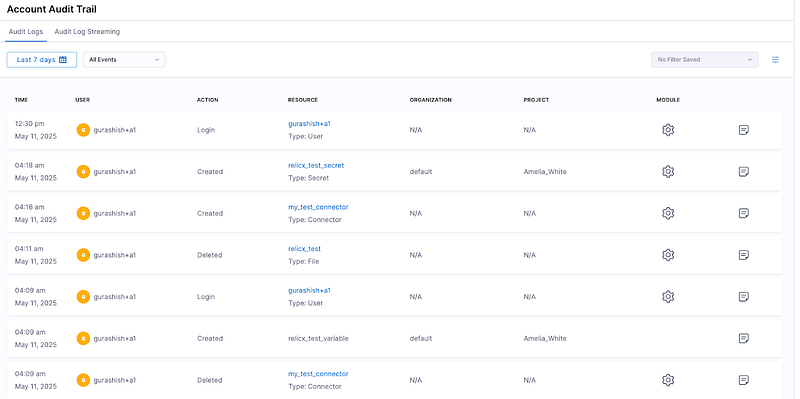Screen dimensions: 800x399
Task: Open gurashish+a1 resource link in 04:09 am Login row
Action: pos(310,291)
